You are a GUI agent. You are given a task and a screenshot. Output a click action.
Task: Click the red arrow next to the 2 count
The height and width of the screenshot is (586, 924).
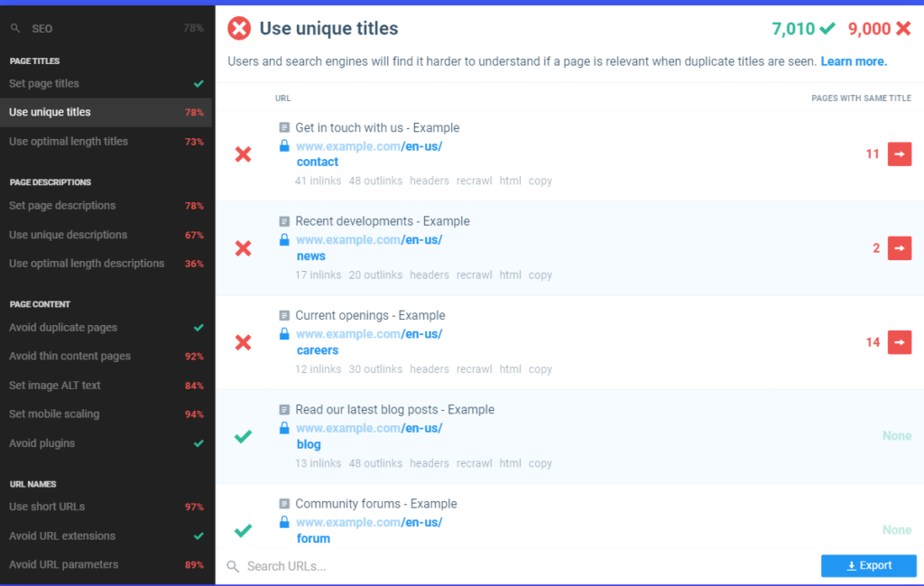click(x=900, y=248)
